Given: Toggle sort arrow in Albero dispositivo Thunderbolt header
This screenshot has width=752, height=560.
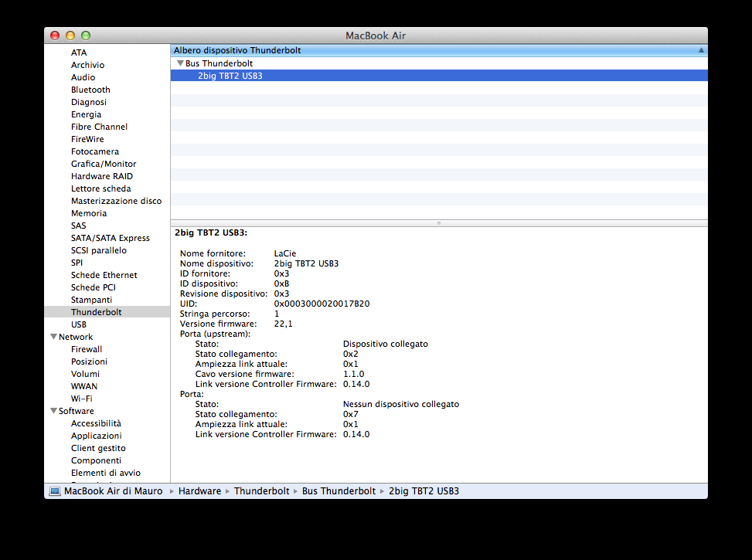Looking at the screenshot, I should click(701, 50).
